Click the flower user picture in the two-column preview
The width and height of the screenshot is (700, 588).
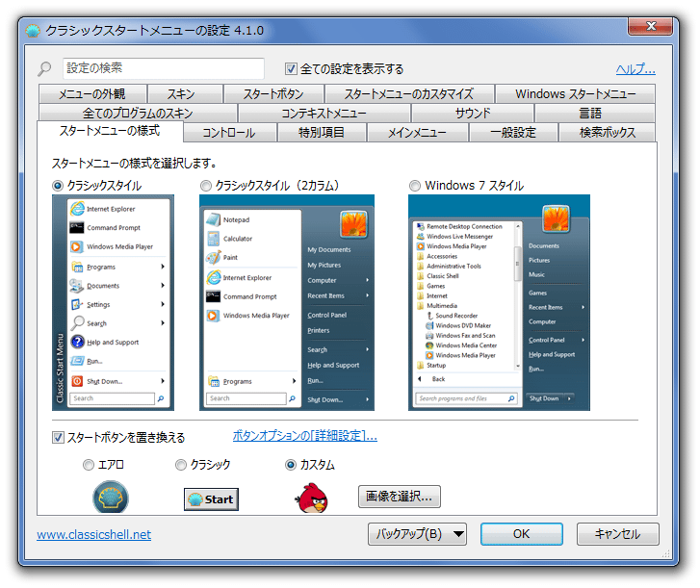(x=353, y=224)
